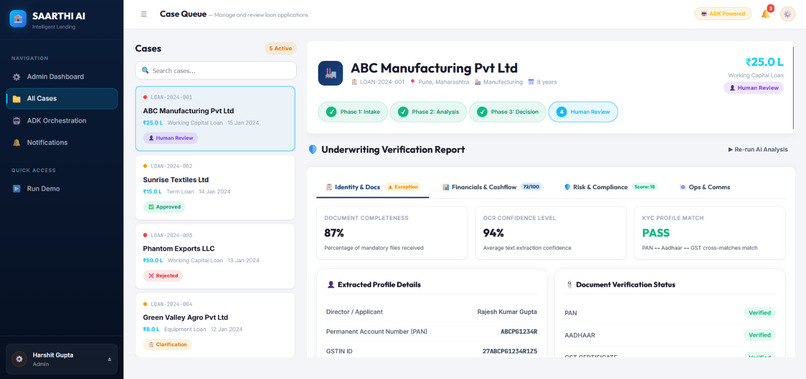Select the ABC Manufacturing Pvt Ltd case card

pyautogui.click(x=215, y=119)
